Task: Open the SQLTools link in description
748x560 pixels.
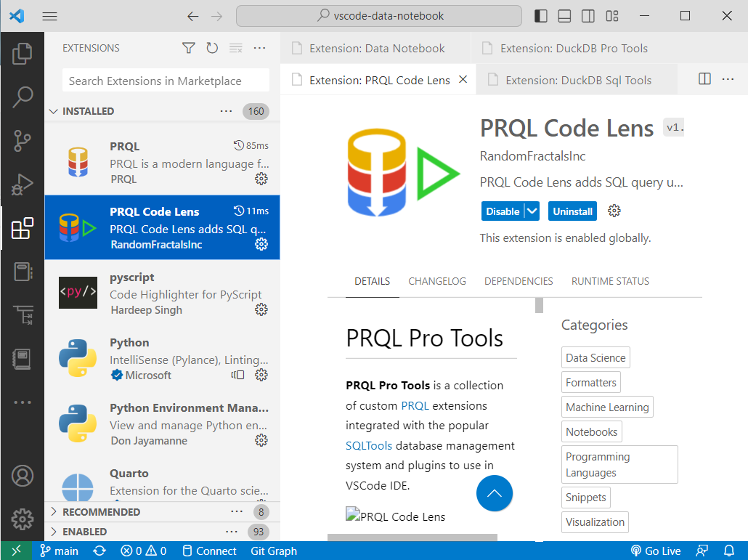Action: (x=369, y=445)
